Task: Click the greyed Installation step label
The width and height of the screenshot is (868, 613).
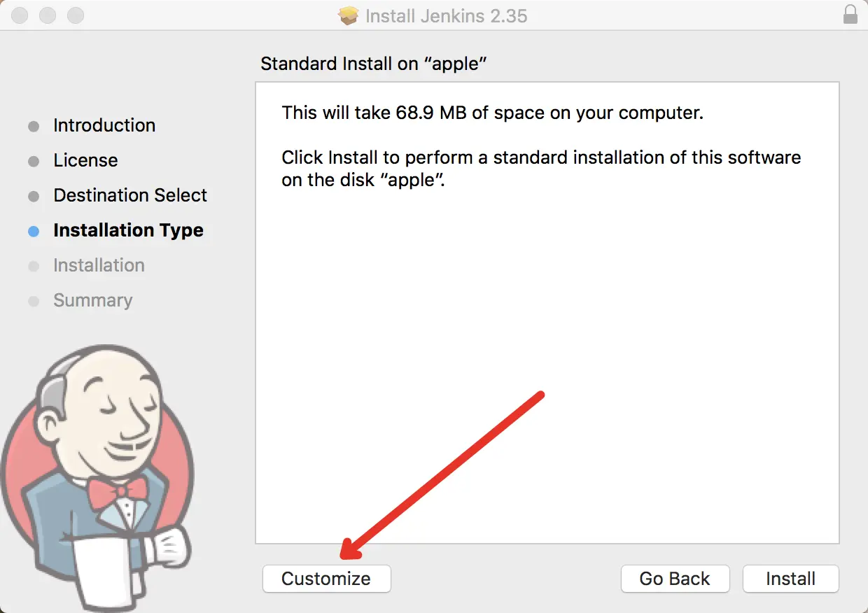Action: pyautogui.click(x=99, y=265)
